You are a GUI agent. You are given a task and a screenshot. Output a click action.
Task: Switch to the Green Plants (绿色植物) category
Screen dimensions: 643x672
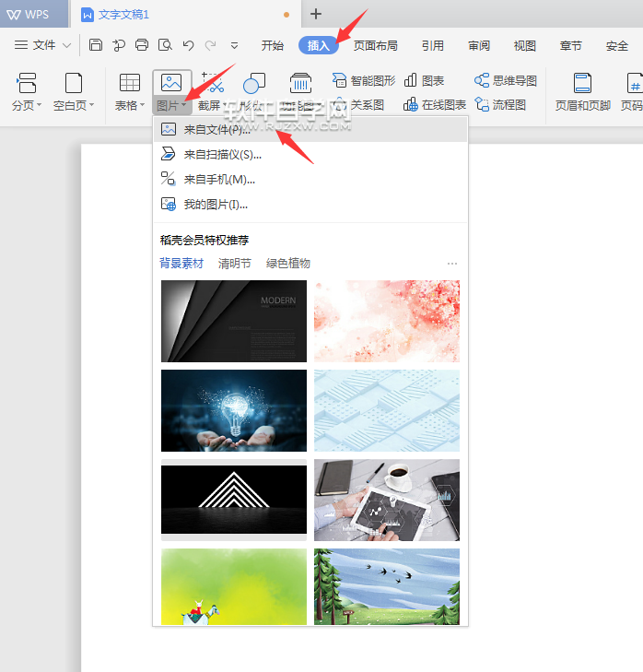288,264
